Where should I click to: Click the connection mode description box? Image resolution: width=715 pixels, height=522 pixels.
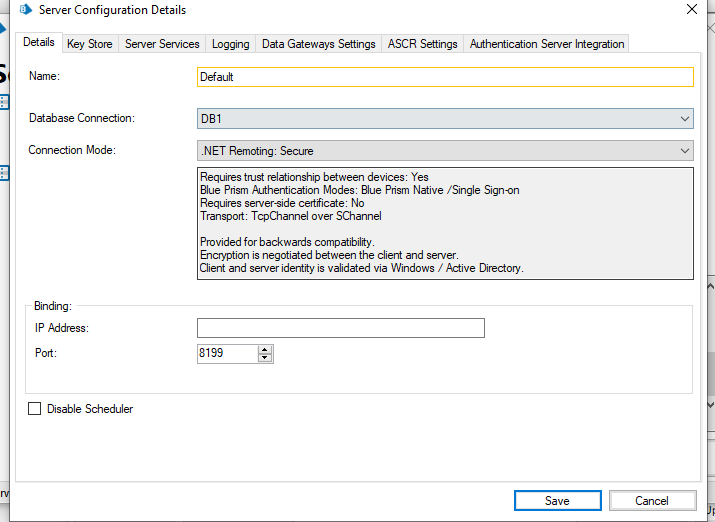point(445,223)
